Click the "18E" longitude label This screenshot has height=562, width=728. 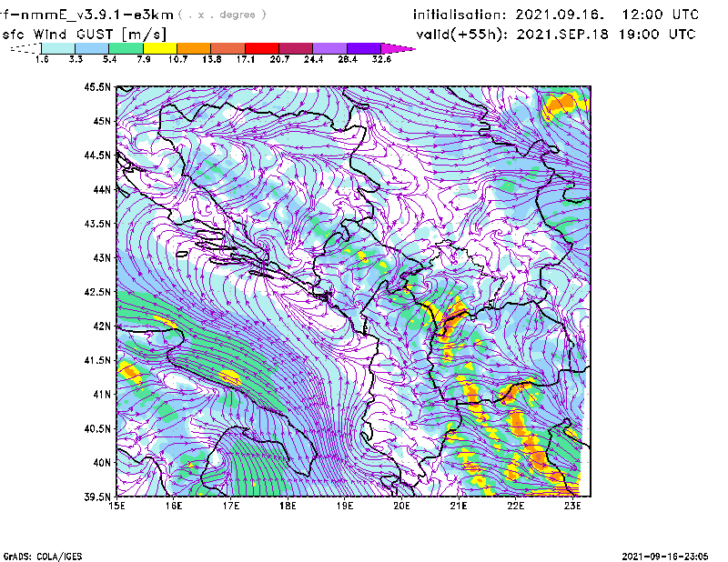click(x=288, y=506)
